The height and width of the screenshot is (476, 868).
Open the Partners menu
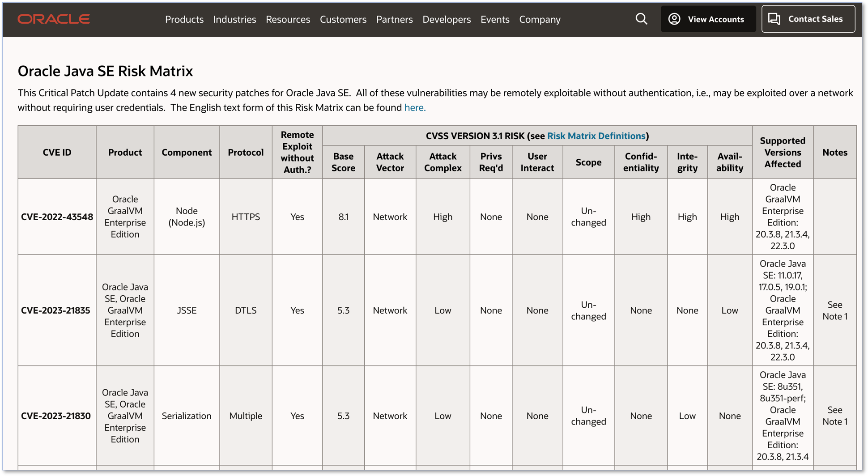click(x=394, y=19)
